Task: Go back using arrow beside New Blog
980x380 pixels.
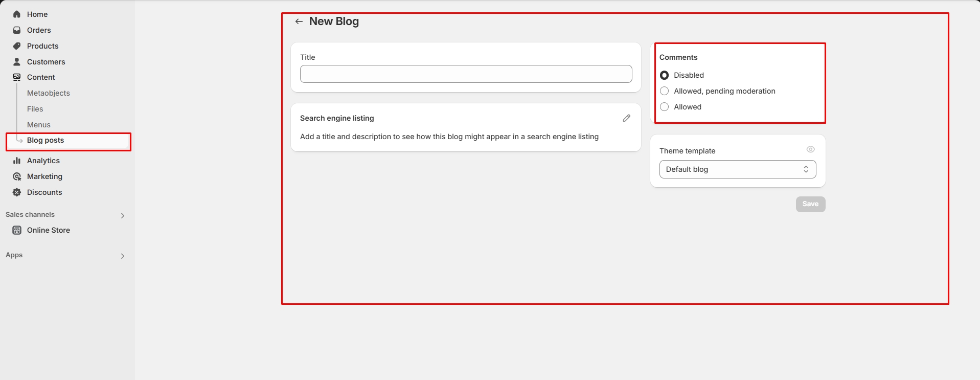Action: point(299,21)
